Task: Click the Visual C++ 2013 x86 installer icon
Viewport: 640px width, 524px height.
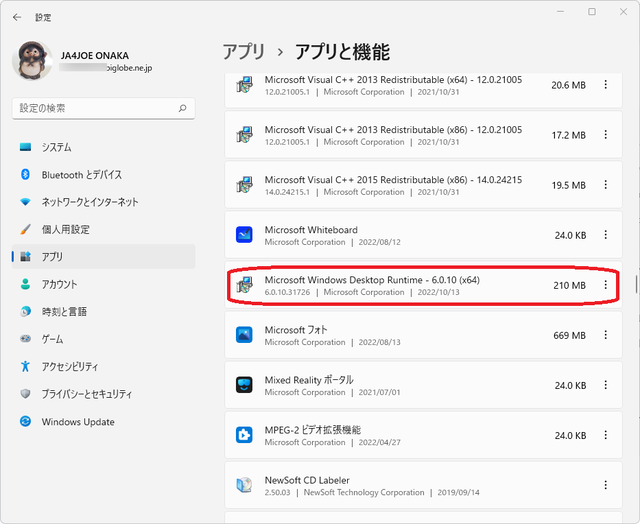Action: [244, 135]
